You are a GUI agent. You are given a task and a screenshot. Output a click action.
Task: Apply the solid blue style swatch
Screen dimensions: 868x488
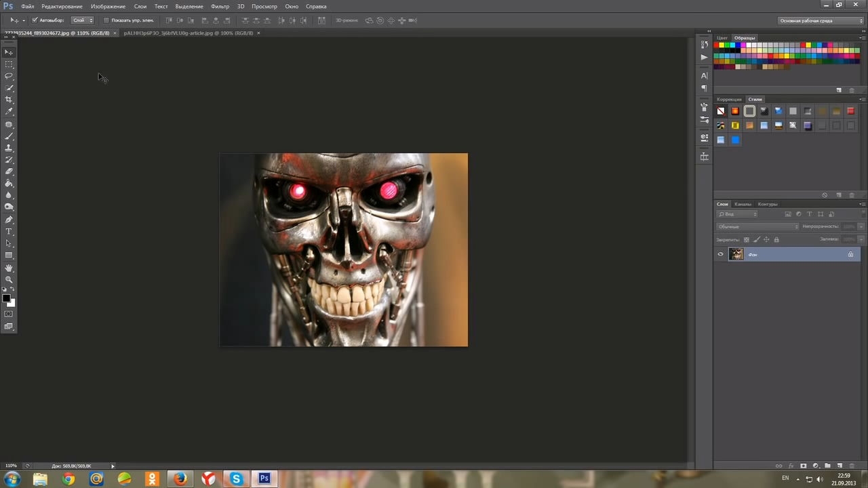pyautogui.click(x=735, y=140)
